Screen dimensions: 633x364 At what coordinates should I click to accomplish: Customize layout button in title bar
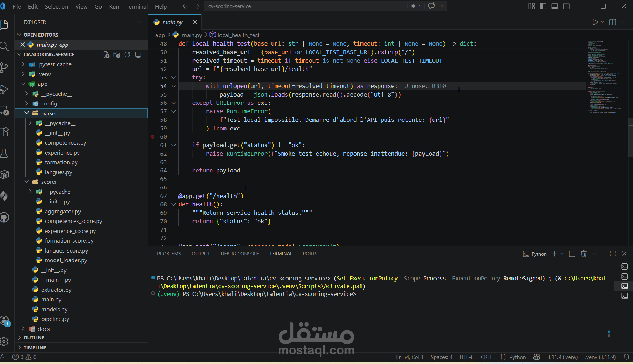click(531, 6)
